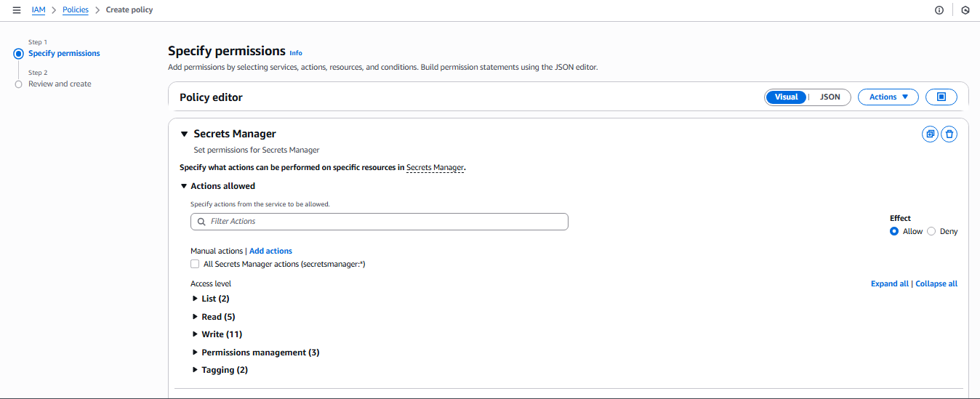Switch to the JSON editor tab
This screenshot has width=980, height=399.
(x=830, y=97)
